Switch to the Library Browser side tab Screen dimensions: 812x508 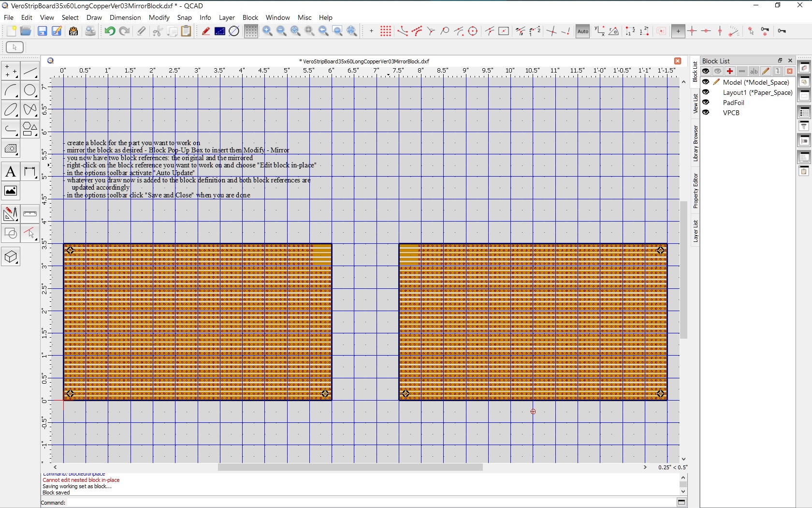[x=695, y=144]
